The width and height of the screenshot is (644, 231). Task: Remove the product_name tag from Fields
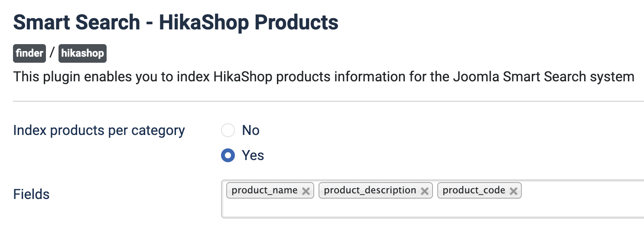click(x=306, y=191)
